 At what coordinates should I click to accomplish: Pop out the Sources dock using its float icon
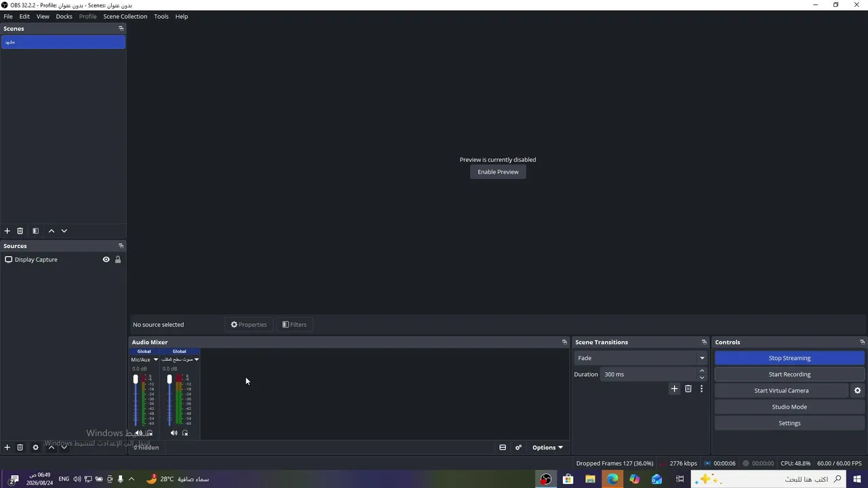(x=121, y=246)
